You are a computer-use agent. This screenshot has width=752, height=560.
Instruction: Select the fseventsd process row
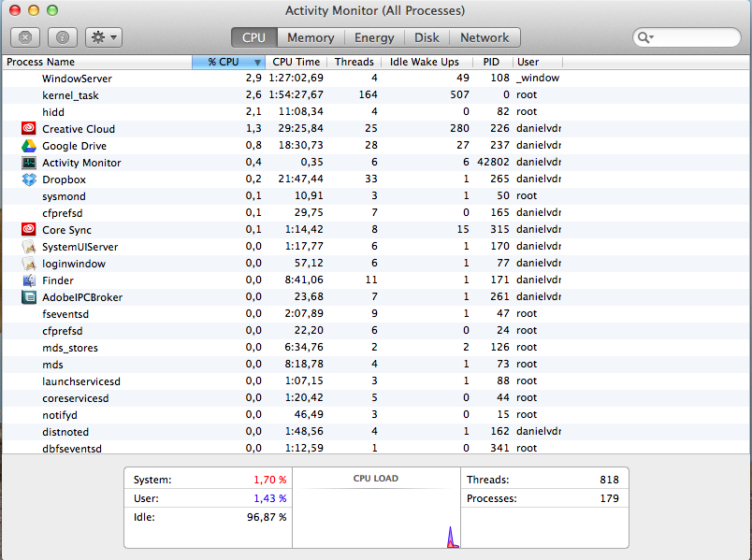(x=376, y=314)
